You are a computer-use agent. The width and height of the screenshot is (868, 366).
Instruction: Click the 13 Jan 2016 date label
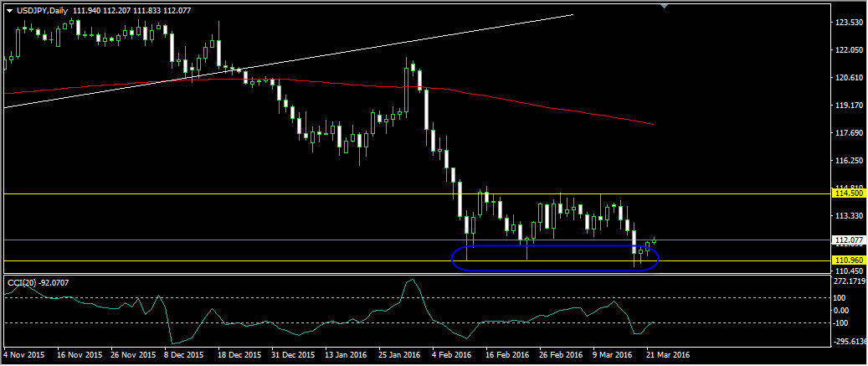(x=347, y=354)
